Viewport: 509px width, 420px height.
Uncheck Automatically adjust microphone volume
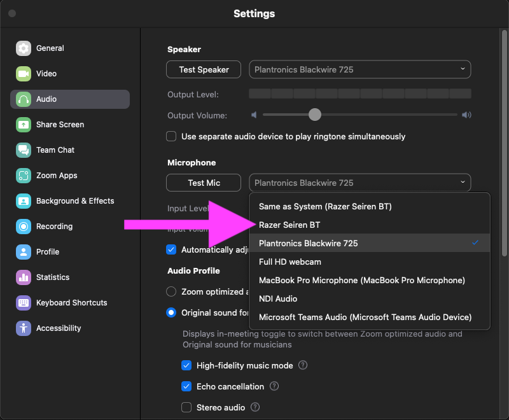click(171, 249)
